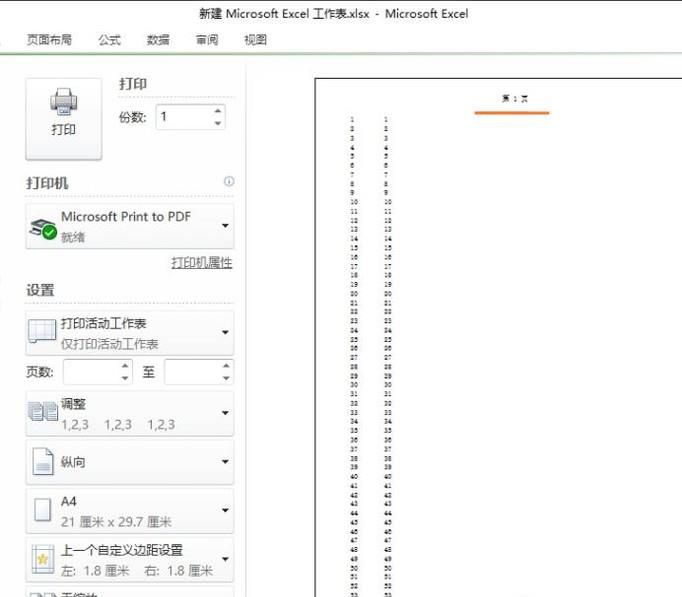Click the custom margins star icon
682x597 pixels.
pyautogui.click(x=43, y=559)
